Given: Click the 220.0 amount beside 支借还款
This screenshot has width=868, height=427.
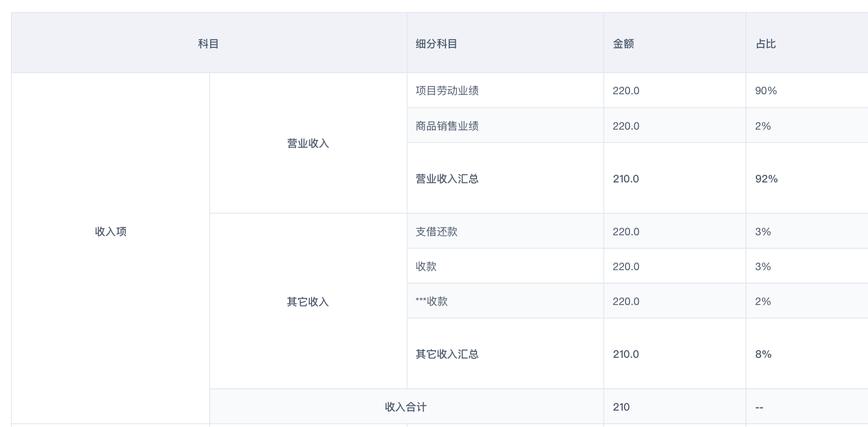Looking at the screenshot, I should click(625, 231).
